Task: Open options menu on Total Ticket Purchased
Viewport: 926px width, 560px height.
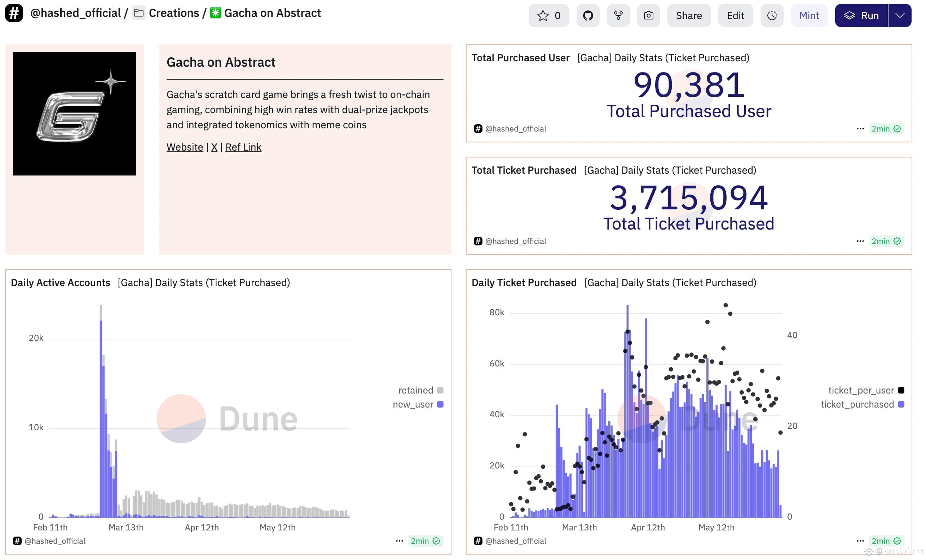Action: point(860,241)
